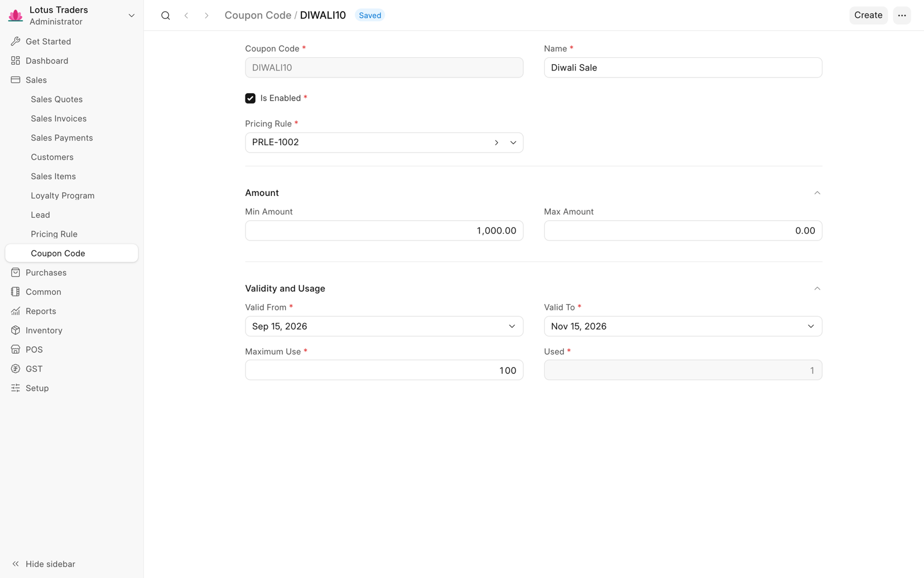Image resolution: width=924 pixels, height=578 pixels.
Task: Open POS in the sidebar
Action: click(x=72, y=350)
